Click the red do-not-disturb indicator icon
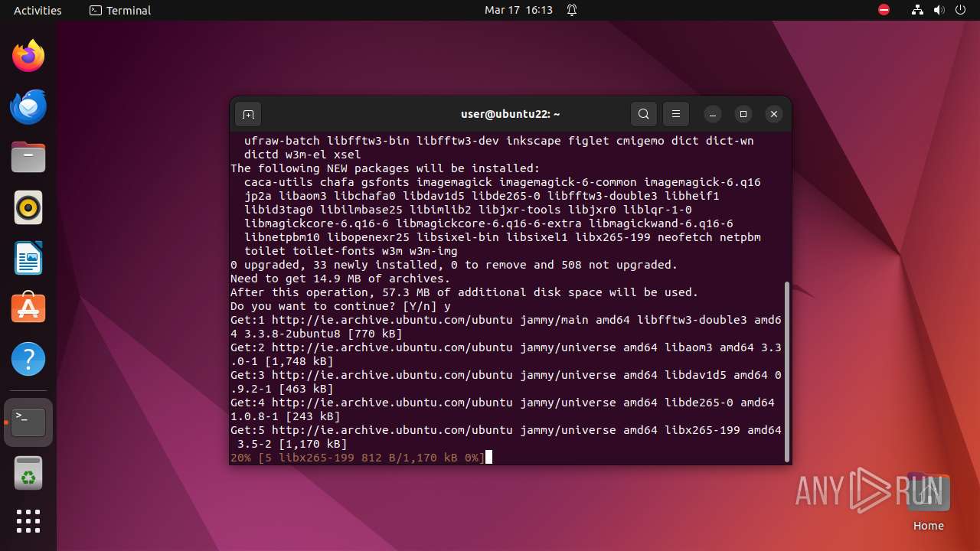Viewport: 980px width, 551px height. [884, 10]
